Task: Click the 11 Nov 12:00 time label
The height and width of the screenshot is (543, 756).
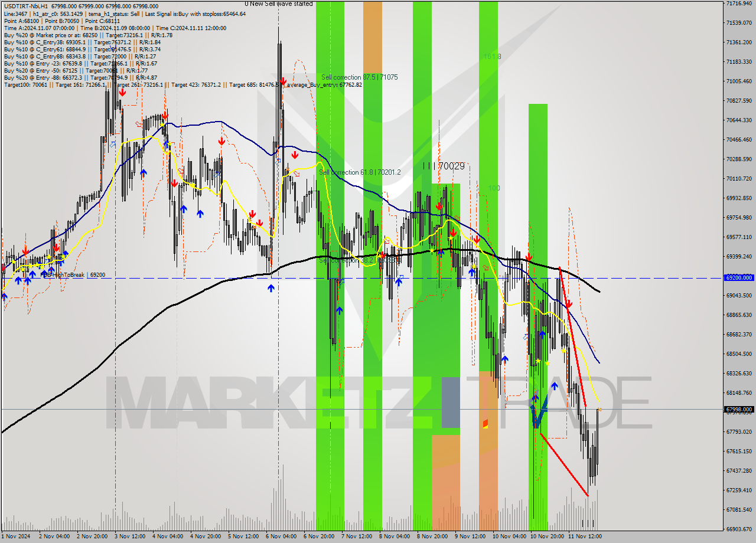Action: tap(585, 537)
